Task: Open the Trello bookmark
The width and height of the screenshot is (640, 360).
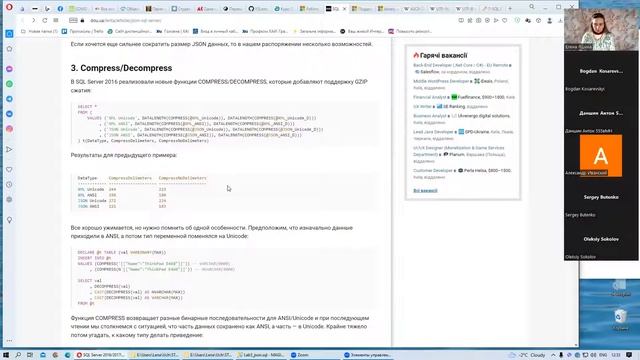Action: tap(83, 31)
